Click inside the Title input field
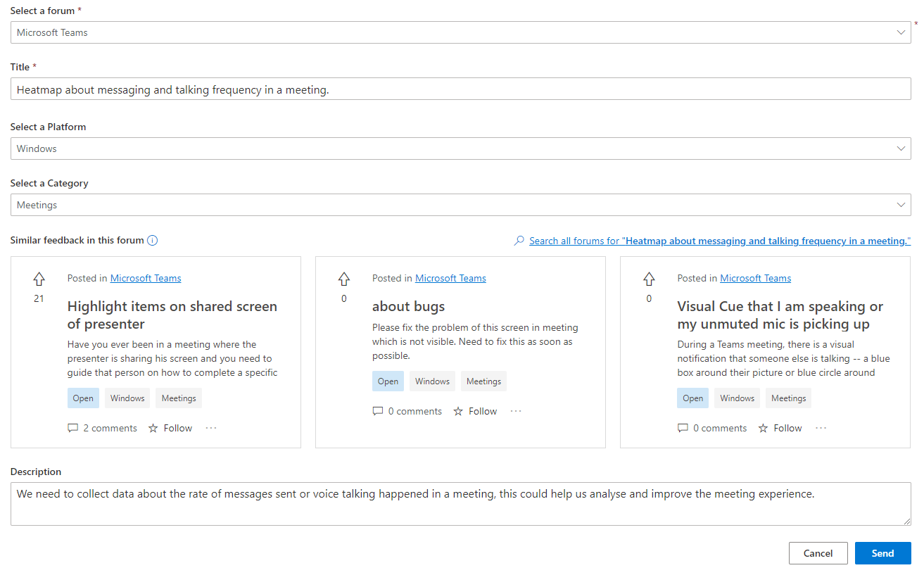Viewport: 924px width, 575px height. pos(460,88)
